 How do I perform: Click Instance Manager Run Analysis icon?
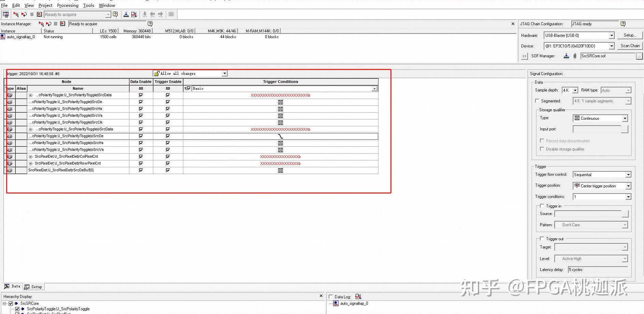(x=41, y=24)
